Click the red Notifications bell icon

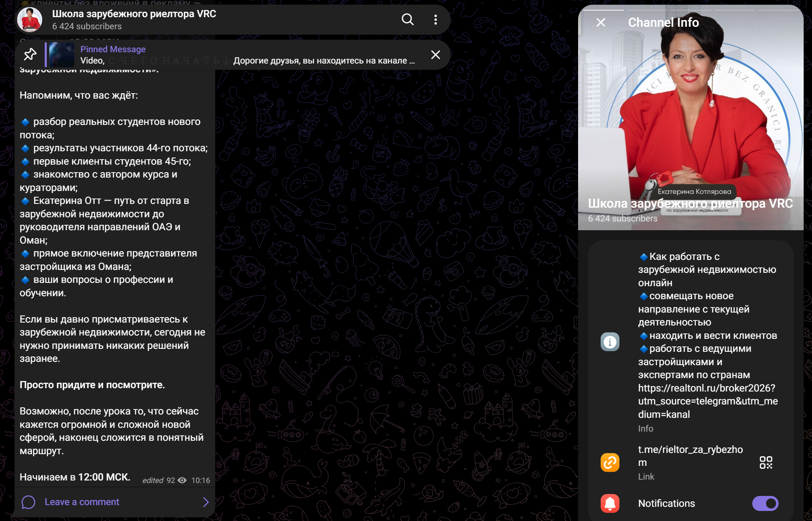pyautogui.click(x=610, y=503)
